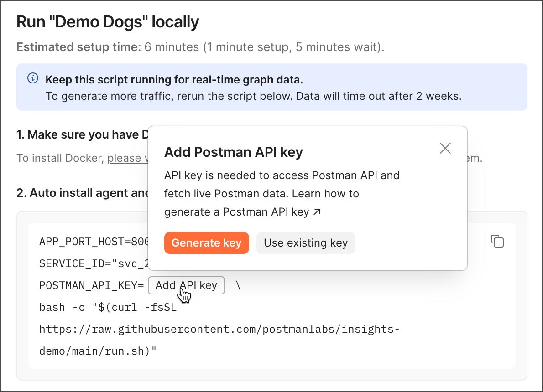Click the info icon in the blue banner
The height and width of the screenshot is (392, 543).
[33, 79]
